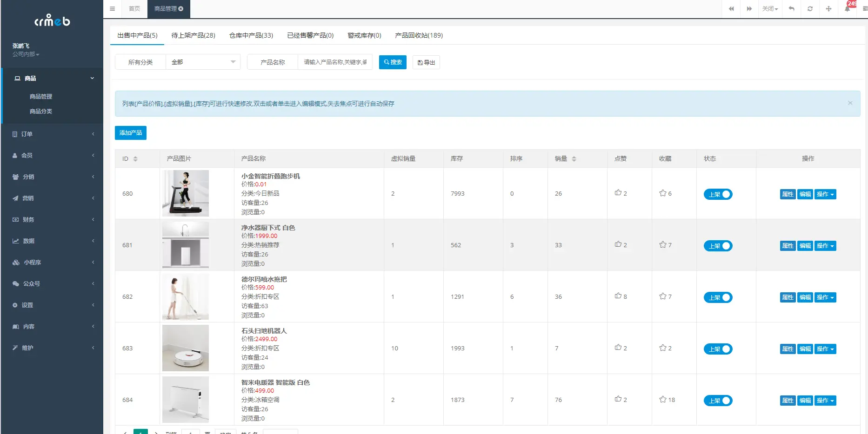Click 编辑 button for 净水器厨下式 白色
This screenshot has height=434, width=868.
805,246
